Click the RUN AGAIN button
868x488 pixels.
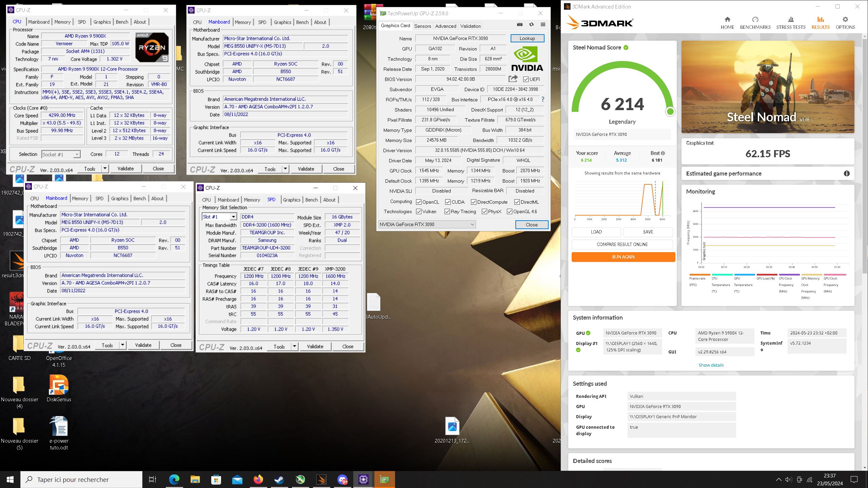623,257
